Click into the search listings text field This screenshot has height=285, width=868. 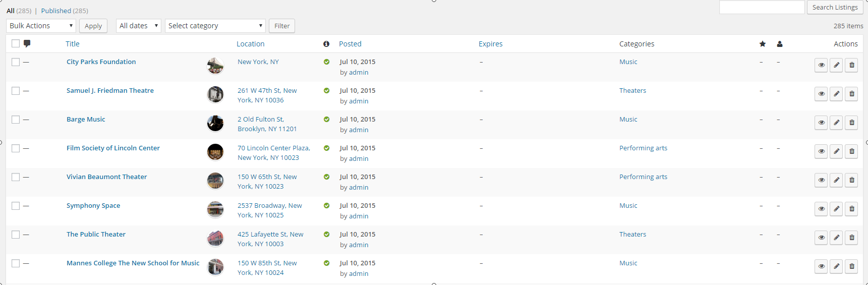click(x=762, y=7)
